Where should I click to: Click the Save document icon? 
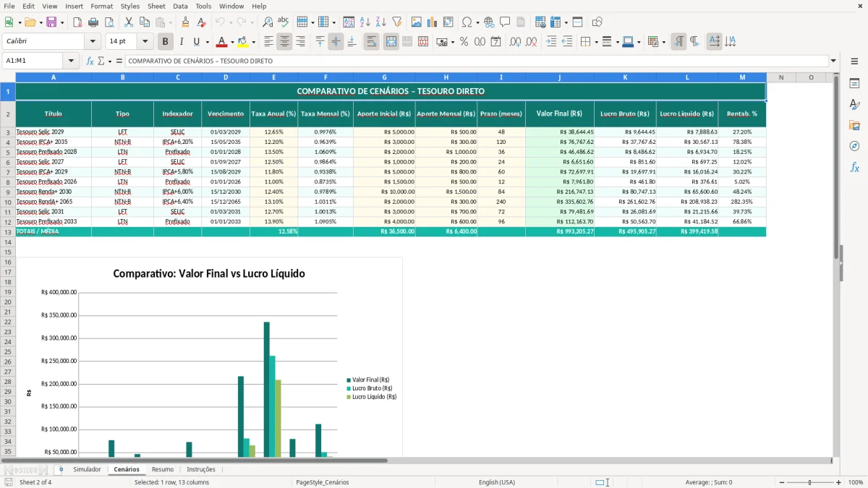tap(51, 22)
